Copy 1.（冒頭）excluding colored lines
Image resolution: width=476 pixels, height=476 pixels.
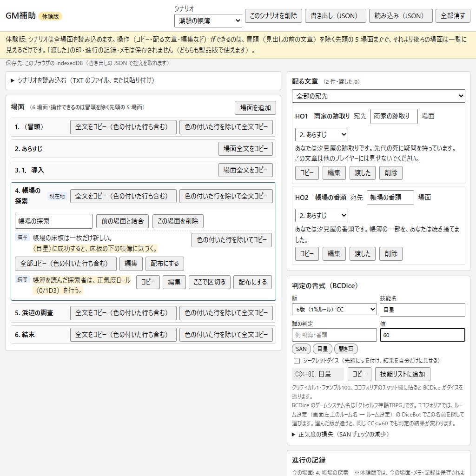226,127
